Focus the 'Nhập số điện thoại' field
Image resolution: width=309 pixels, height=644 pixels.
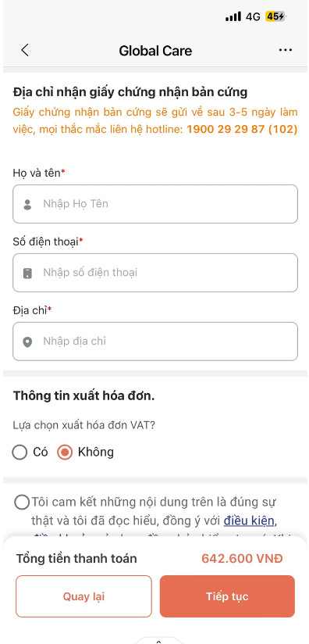click(155, 273)
